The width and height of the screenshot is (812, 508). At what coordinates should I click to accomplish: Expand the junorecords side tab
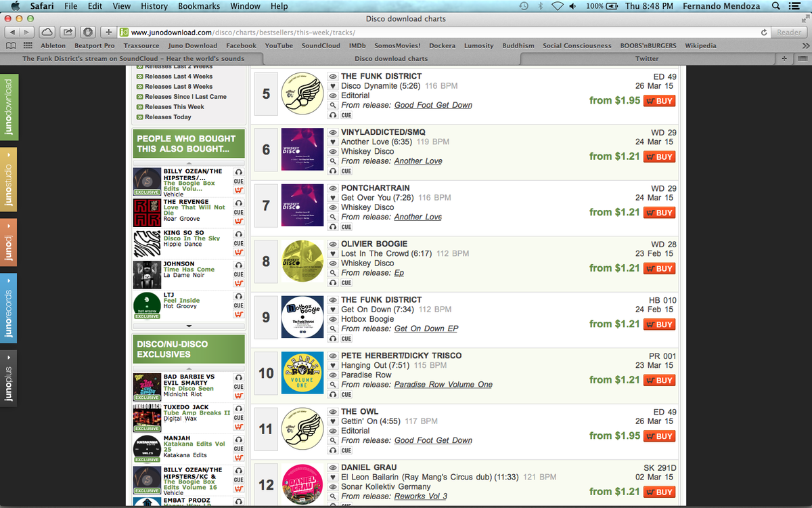[x=9, y=307]
